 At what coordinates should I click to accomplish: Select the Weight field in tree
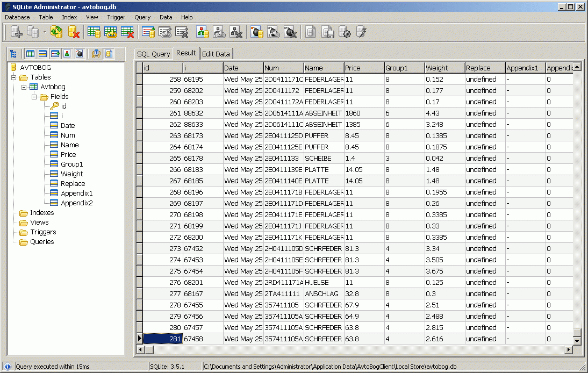pos(71,174)
